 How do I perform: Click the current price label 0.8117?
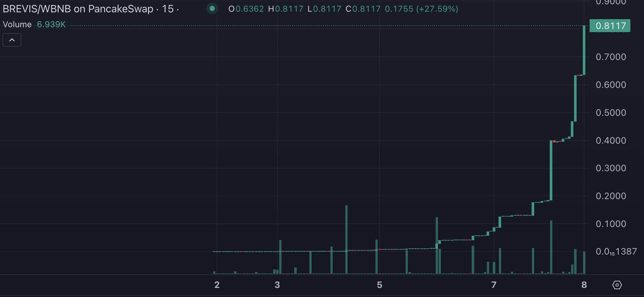[x=610, y=26]
